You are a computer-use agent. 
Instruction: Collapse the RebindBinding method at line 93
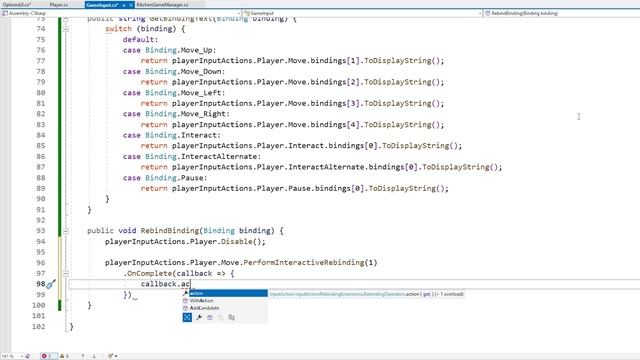(x=66, y=231)
